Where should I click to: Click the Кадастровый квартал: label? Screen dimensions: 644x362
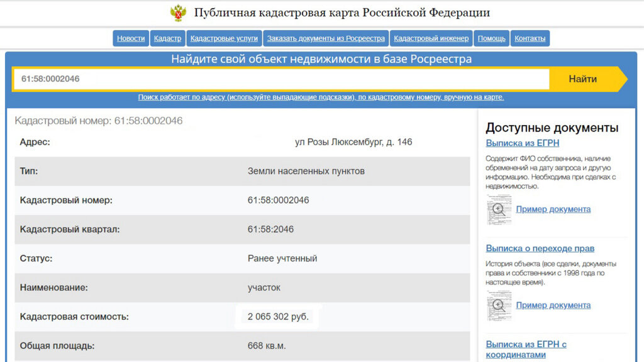(70, 229)
